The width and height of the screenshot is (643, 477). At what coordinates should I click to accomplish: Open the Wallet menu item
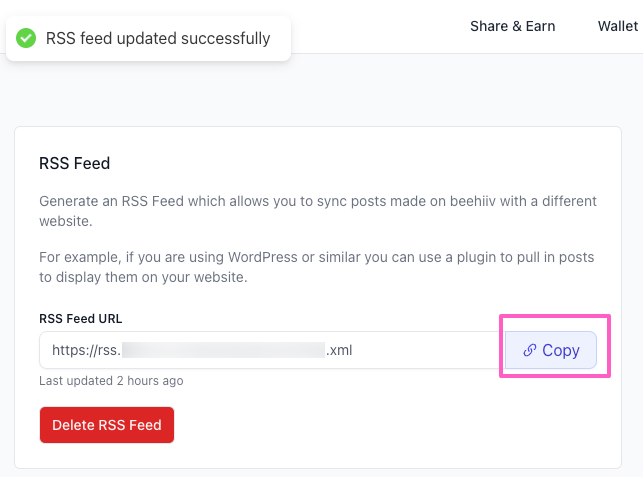coord(618,26)
